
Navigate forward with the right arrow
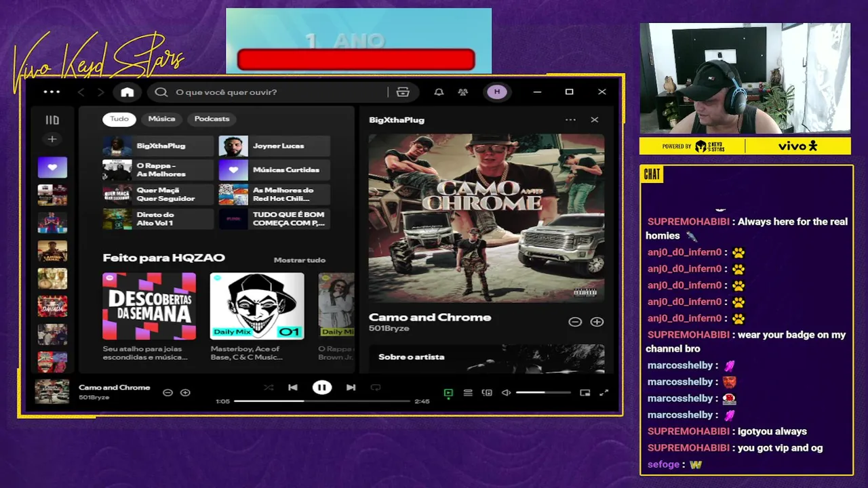click(101, 92)
